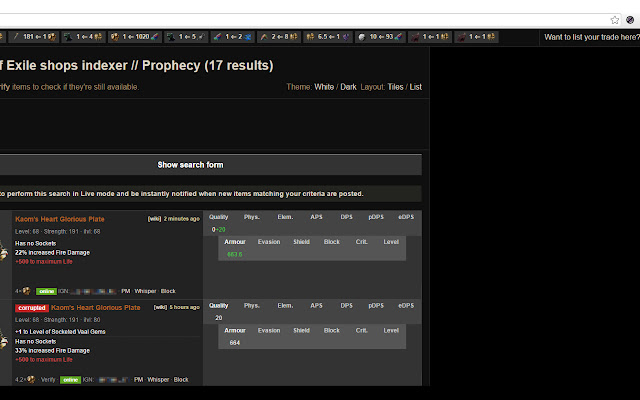Switch theme to Dark
The height and width of the screenshot is (400, 640).
point(348,87)
